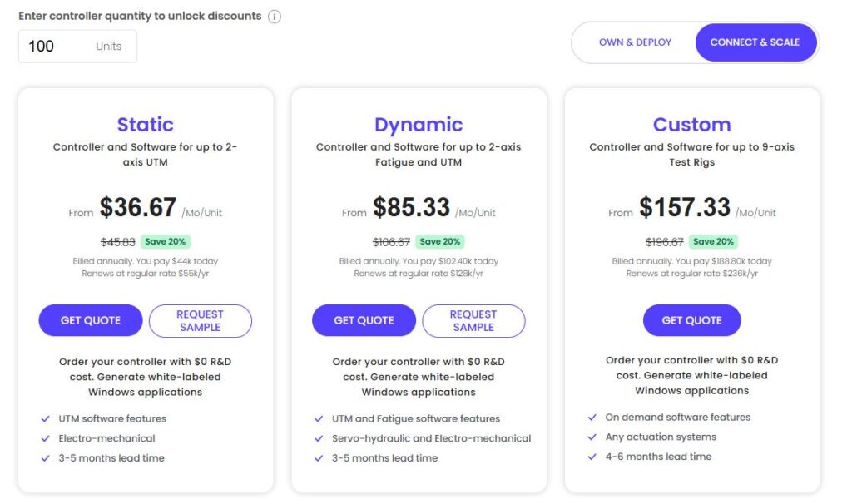The image size is (852, 504).
Task: Get a quote for the Dynamic plan
Action: click(364, 321)
